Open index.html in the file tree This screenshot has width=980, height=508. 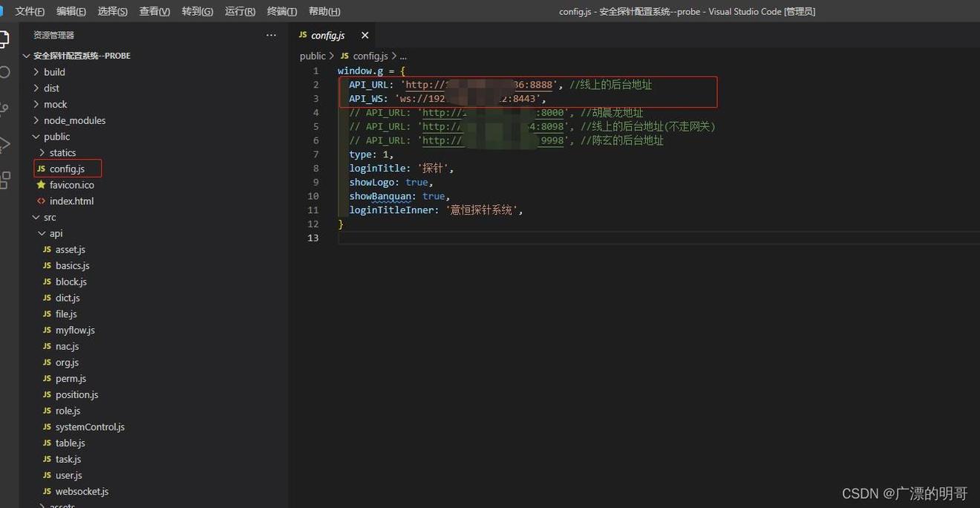[71, 201]
